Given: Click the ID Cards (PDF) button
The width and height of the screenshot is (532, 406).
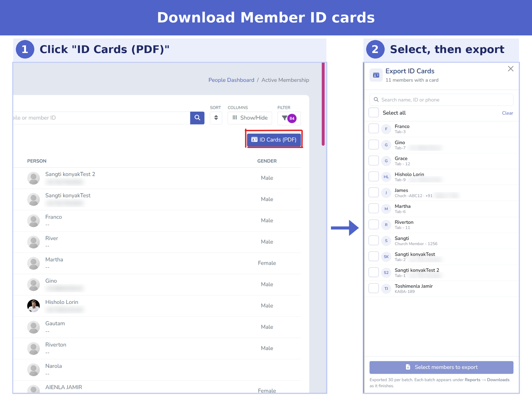Looking at the screenshot, I should click(274, 140).
